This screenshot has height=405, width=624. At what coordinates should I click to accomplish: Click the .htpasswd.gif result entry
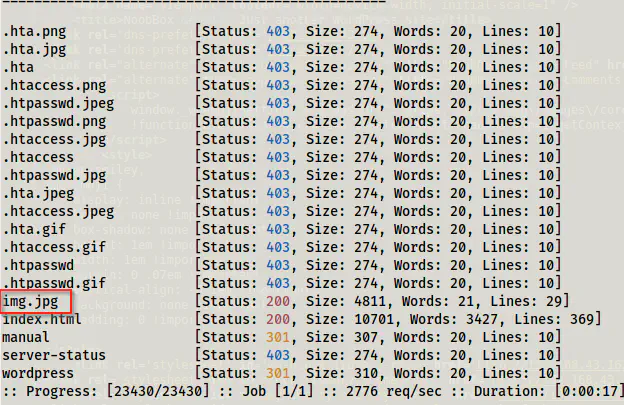point(54,283)
